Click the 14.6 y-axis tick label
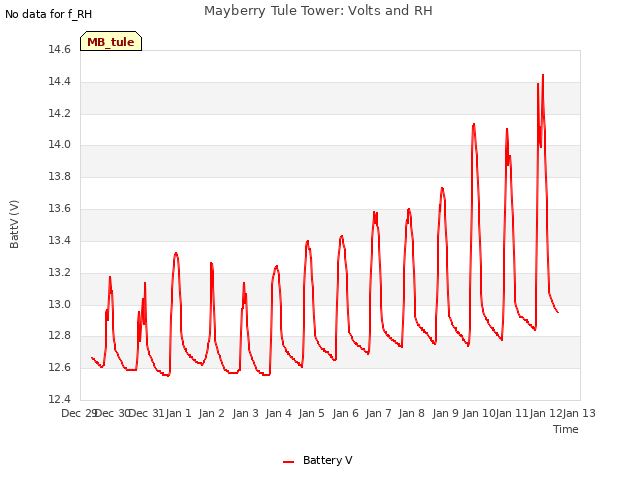 pyautogui.click(x=59, y=49)
